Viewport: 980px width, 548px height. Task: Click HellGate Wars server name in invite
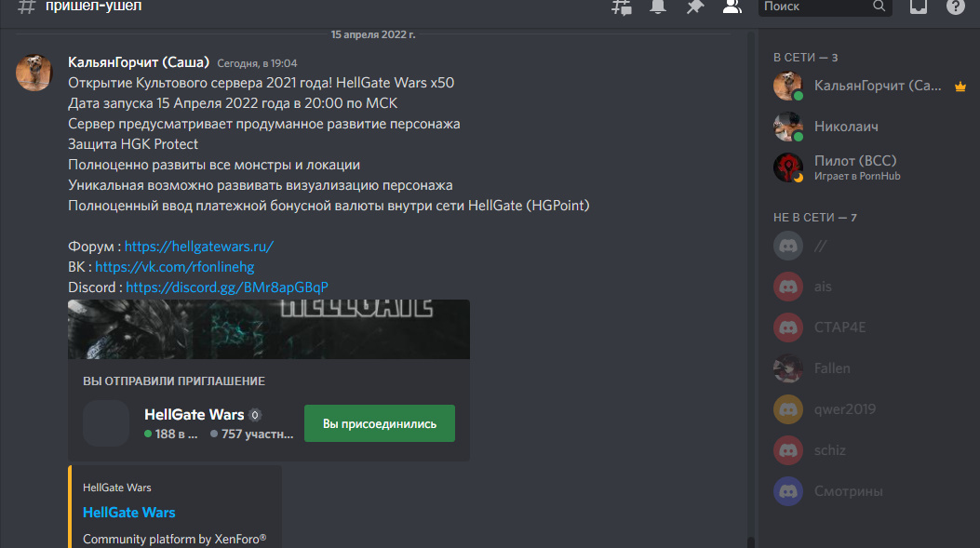[x=194, y=415]
